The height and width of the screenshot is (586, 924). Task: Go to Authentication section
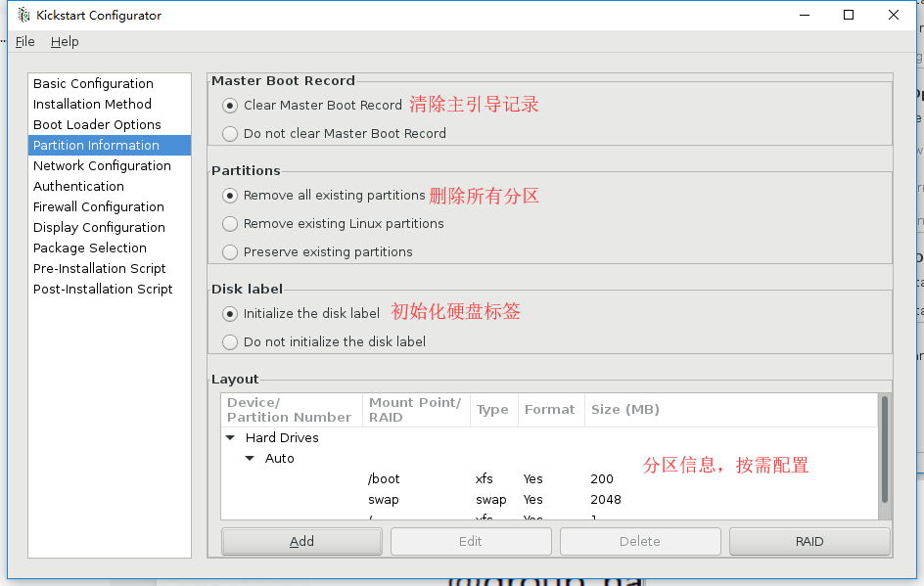pos(110,187)
